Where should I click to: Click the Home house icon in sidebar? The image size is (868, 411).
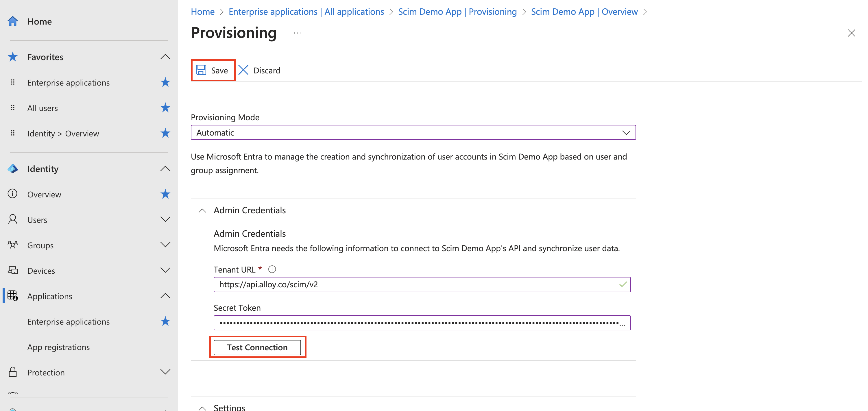(x=13, y=21)
